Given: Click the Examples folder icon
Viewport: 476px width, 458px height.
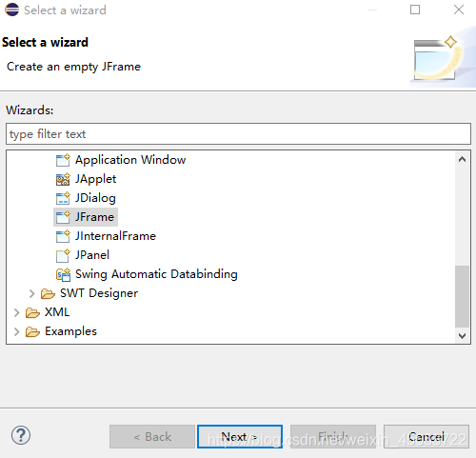Looking at the screenshot, I should click(32, 331).
